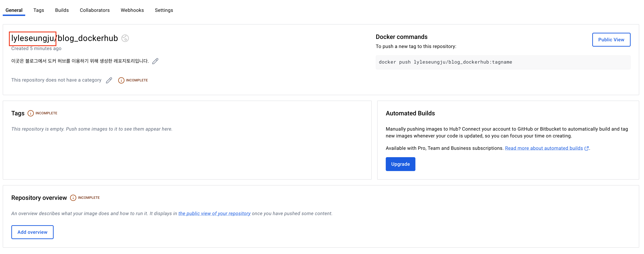Click external link icon after automated builds
This screenshot has width=644, height=254.
586,148
